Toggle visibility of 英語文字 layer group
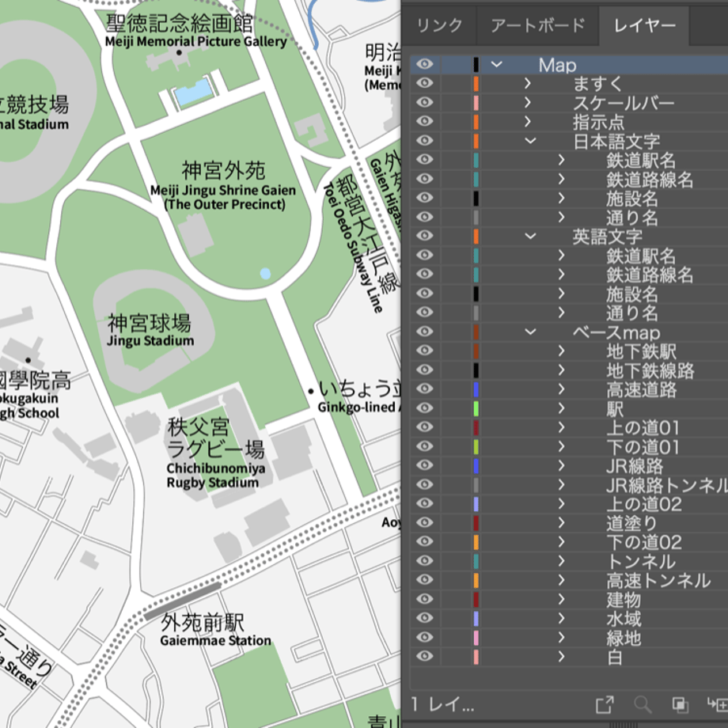Image resolution: width=728 pixels, height=728 pixels. coord(424,236)
